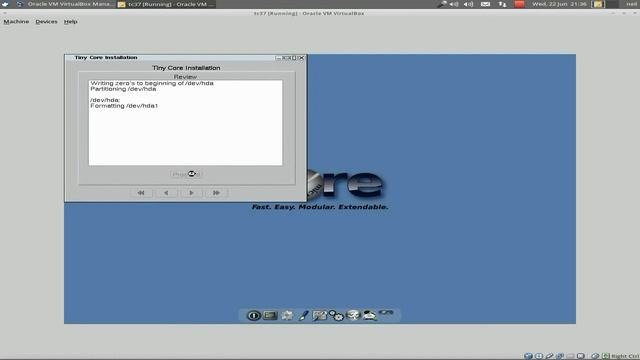
Task: Open the clock showing Wed, 22 Jun
Action: click(559, 4)
